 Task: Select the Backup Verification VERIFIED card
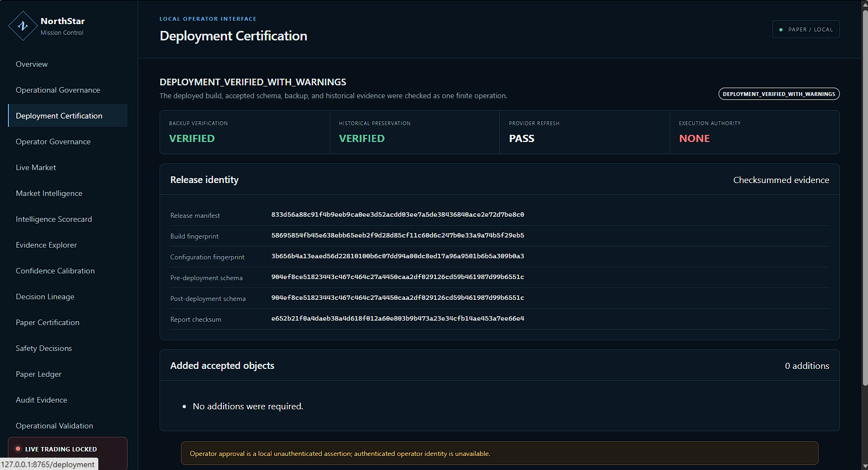(245, 132)
